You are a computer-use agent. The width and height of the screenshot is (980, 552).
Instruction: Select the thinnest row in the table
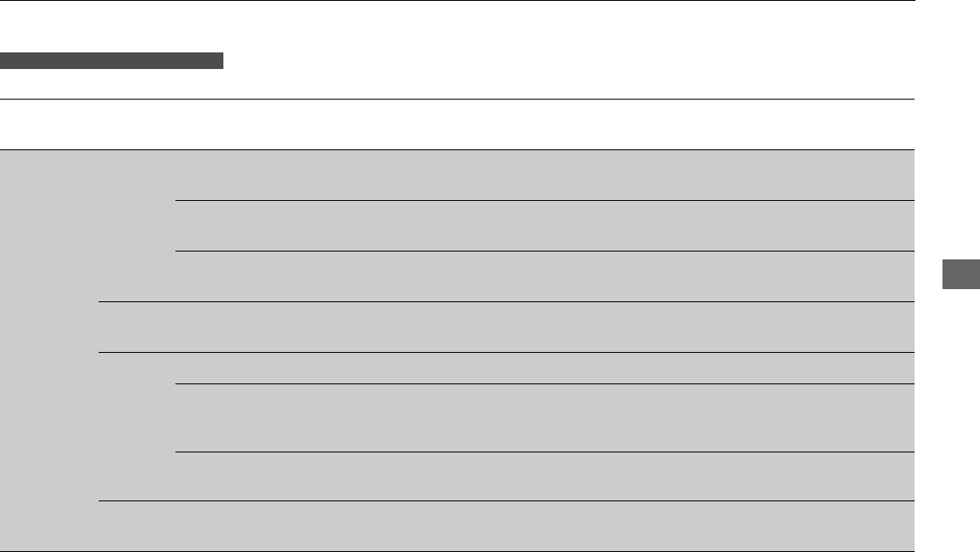pos(545,368)
